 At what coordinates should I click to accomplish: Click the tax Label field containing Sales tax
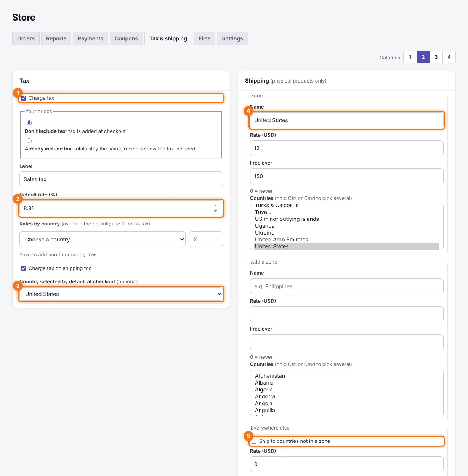point(121,179)
